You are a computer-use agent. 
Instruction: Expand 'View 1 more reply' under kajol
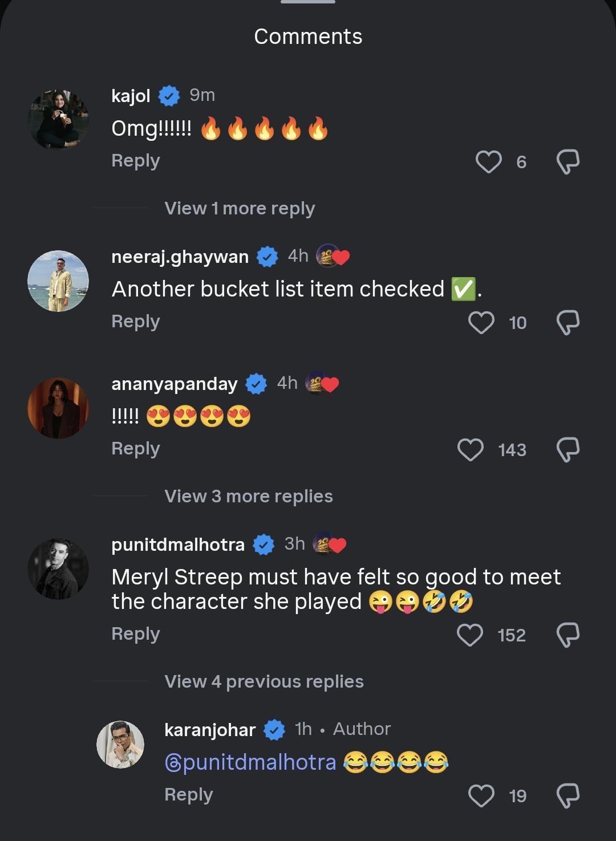[x=240, y=209]
